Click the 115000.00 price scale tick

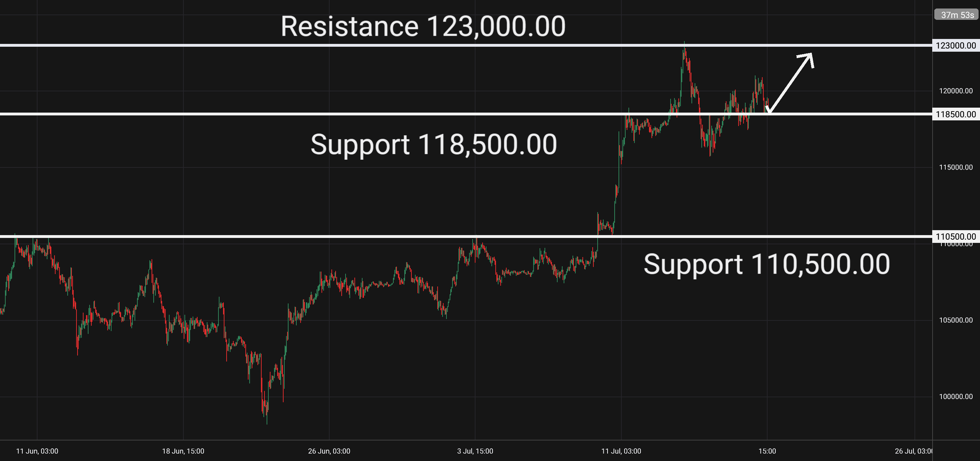coord(956,167)
